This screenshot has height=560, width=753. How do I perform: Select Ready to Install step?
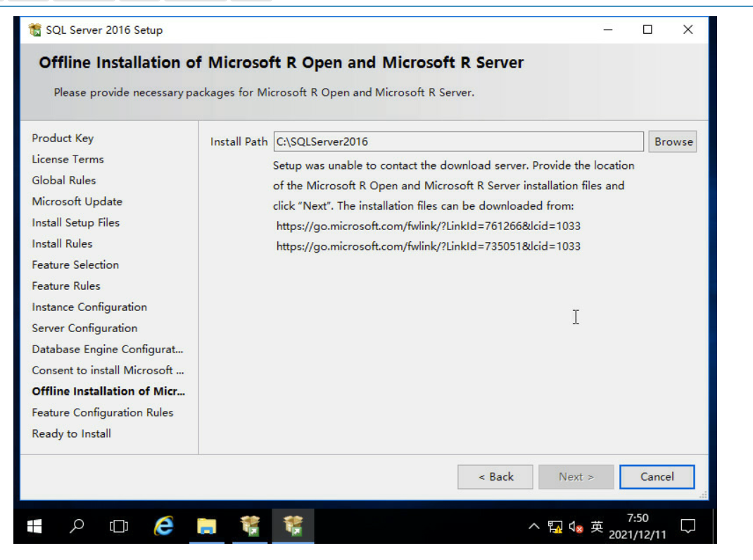[71, 433]
